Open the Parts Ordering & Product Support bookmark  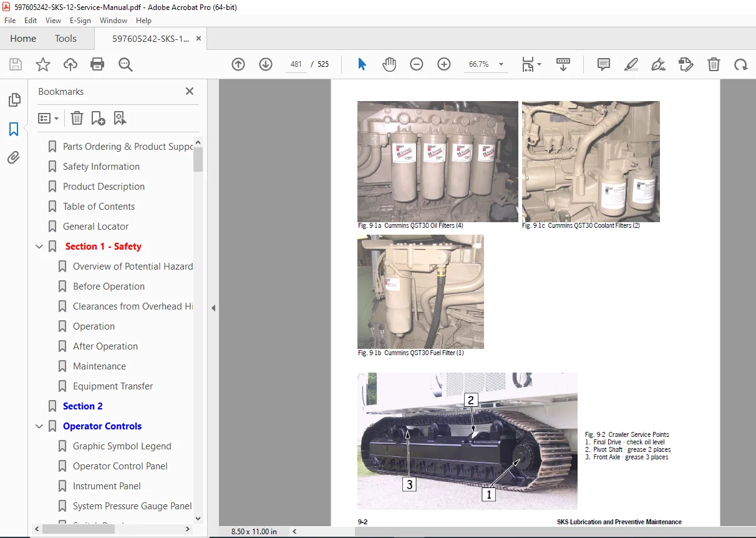pos(128,147)
